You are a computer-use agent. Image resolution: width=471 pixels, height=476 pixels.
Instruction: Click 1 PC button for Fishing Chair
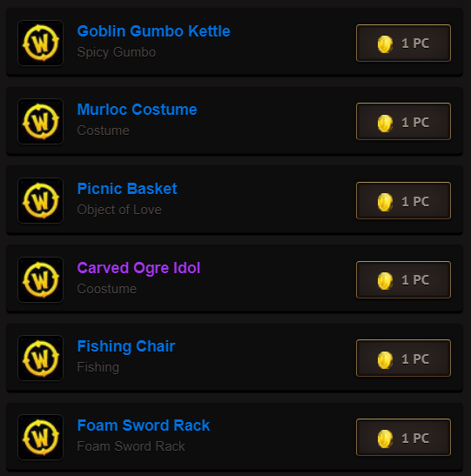click(x=403, y=359)
